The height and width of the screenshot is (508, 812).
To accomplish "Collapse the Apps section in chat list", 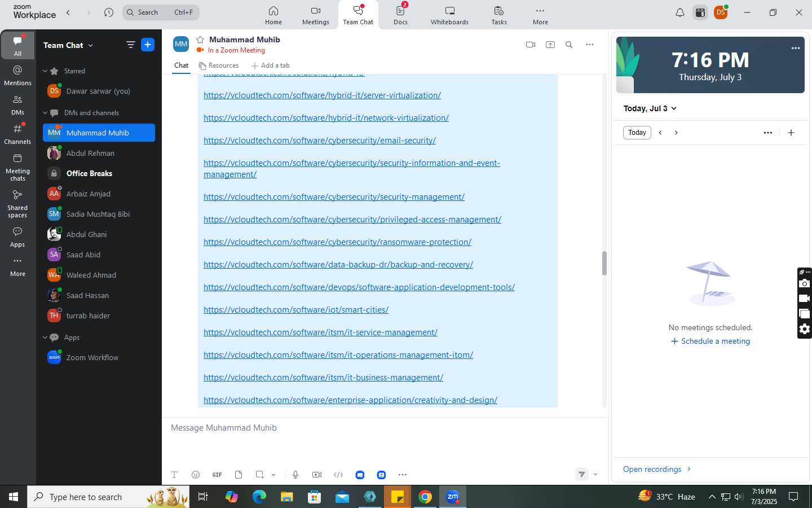I will click(x=45, y=338).
